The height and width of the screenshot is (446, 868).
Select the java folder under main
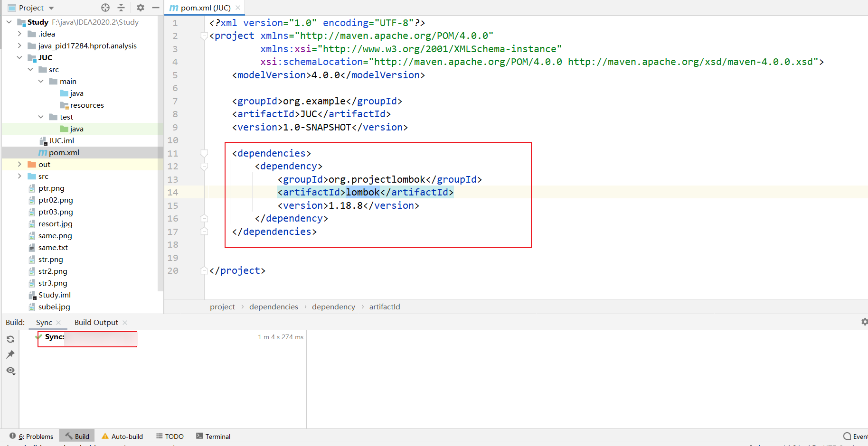click(x=72, y=93)
